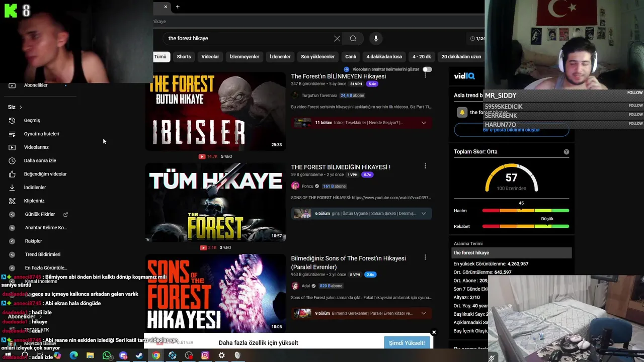The width and height of the screenshot is (644, 362).
Task: Click the Hacim volume score bar
Action: click(526, 211)
